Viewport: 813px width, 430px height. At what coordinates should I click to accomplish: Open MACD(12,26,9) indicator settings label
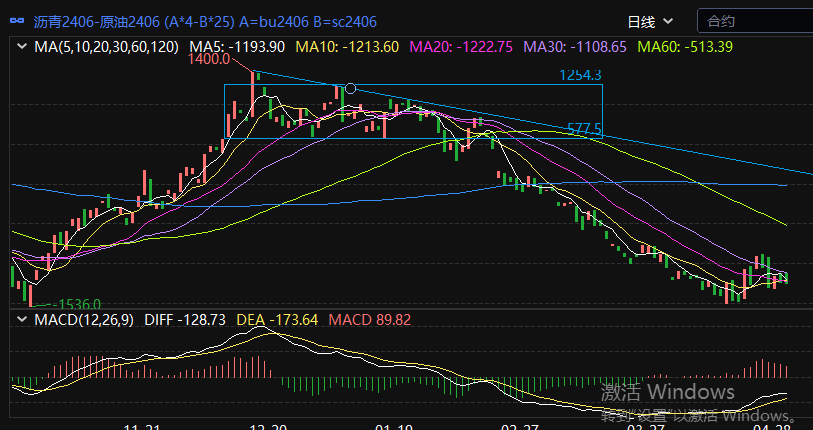pos(84,319)
